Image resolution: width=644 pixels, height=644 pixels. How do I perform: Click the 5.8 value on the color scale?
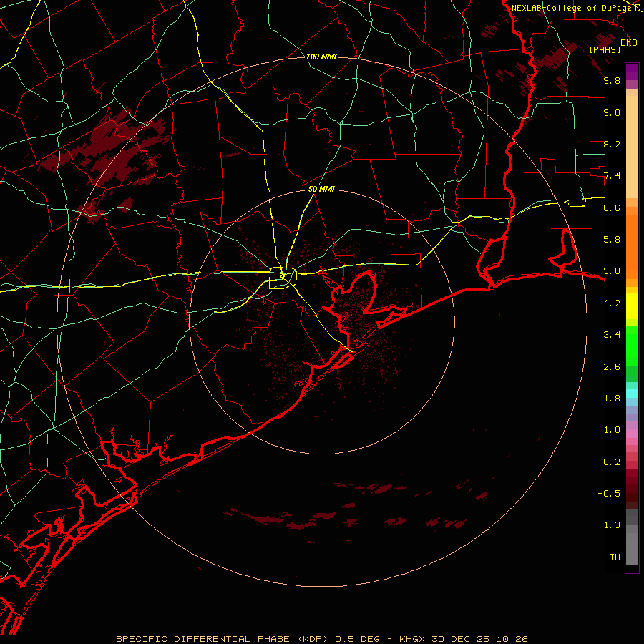pos(612,240)
